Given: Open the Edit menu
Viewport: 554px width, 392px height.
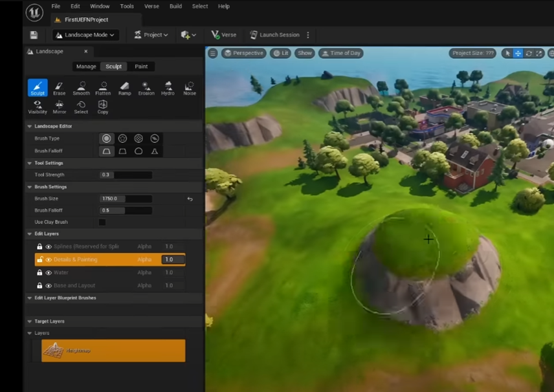Looking at the screenshot, I should pyautogui.click(x=75, y=6).
